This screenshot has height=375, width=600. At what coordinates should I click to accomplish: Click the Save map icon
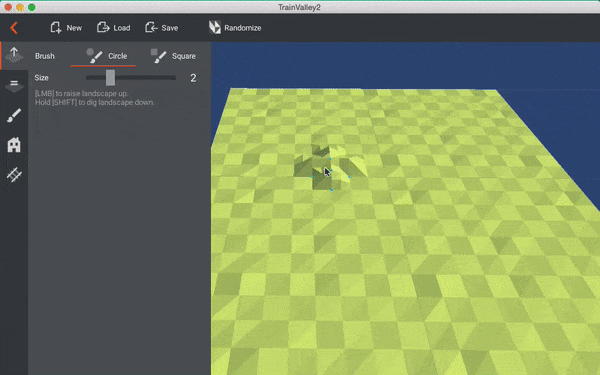151,28
